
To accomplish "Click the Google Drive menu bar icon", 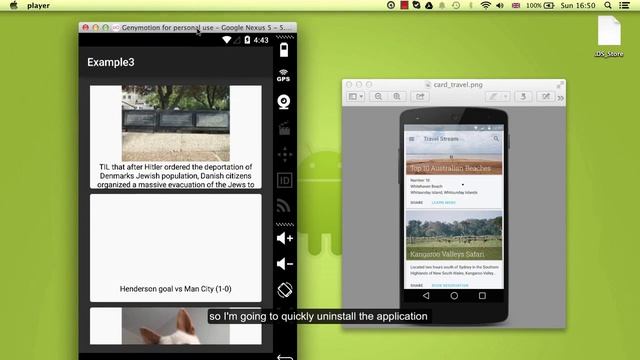I will click(429, 5).
